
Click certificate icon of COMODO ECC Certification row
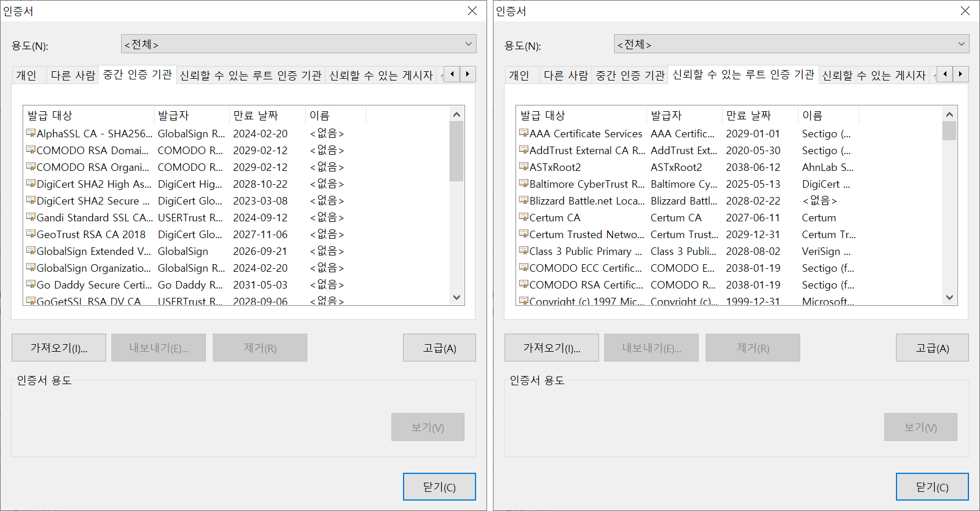(524, 268)
